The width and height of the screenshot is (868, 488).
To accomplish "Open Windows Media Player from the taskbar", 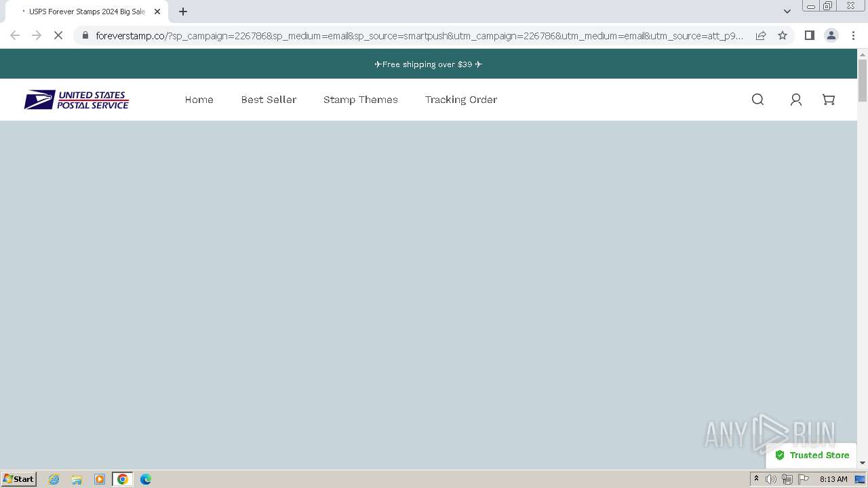I will click(100, 479).
